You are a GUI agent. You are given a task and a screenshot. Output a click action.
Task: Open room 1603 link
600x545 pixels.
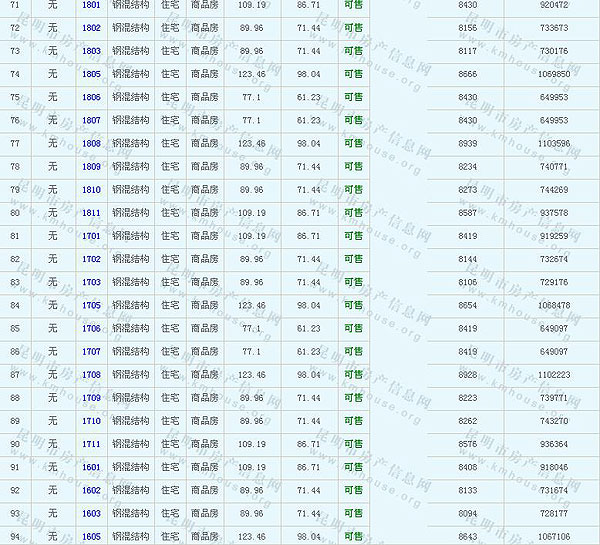pyautogui.click(x=91, y=513)
